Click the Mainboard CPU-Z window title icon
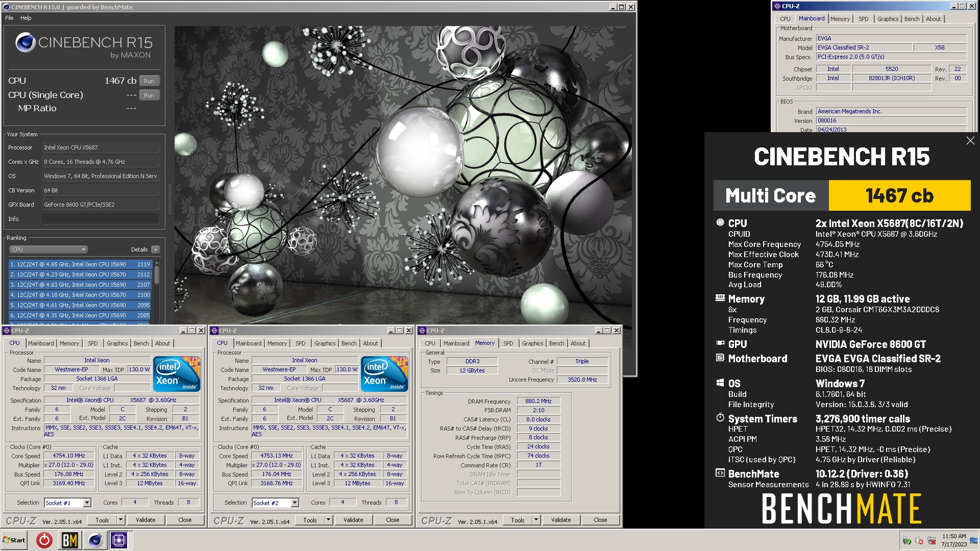The height and width of the screenshot is (551, 980). (x=777, y=6)
